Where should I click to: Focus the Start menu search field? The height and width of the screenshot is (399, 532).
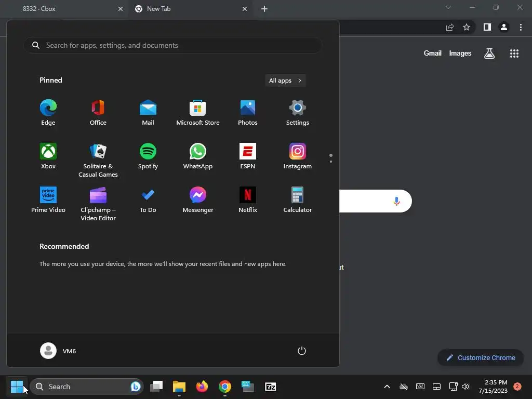click(x=172, y=45)
